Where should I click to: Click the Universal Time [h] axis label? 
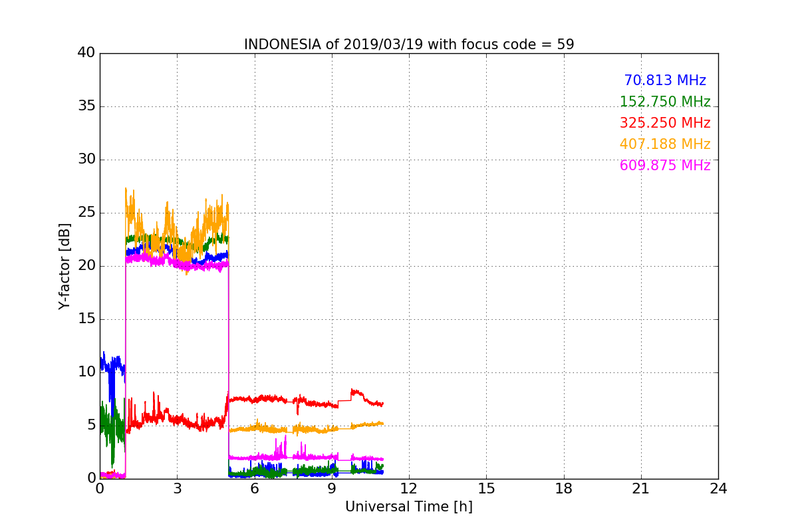point(409,507)
